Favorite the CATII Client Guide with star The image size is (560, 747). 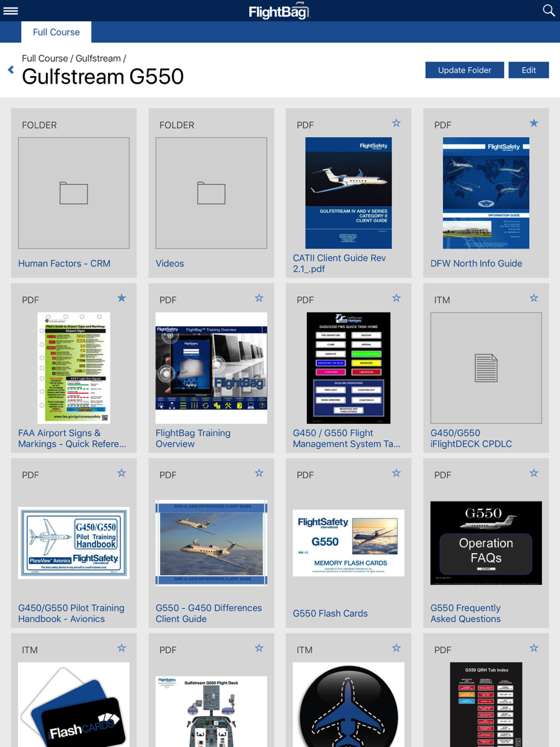[x=396, y=123]
